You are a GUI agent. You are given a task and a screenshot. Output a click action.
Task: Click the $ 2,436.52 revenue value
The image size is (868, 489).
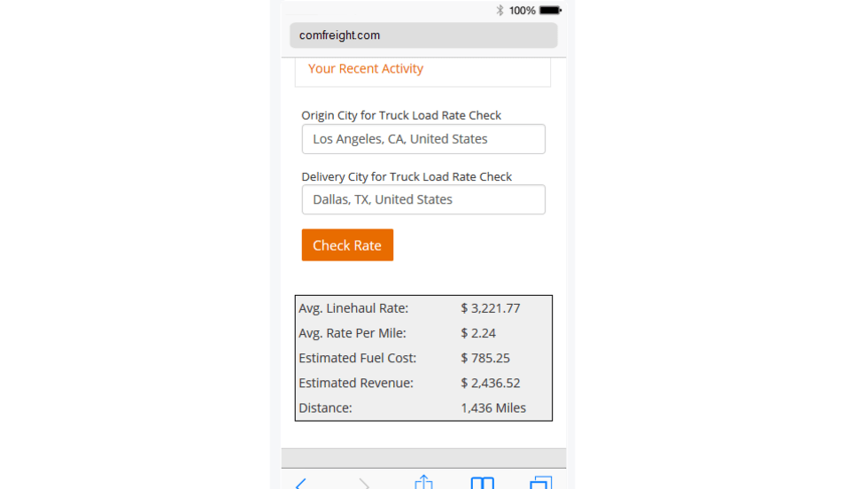[490, 383]
